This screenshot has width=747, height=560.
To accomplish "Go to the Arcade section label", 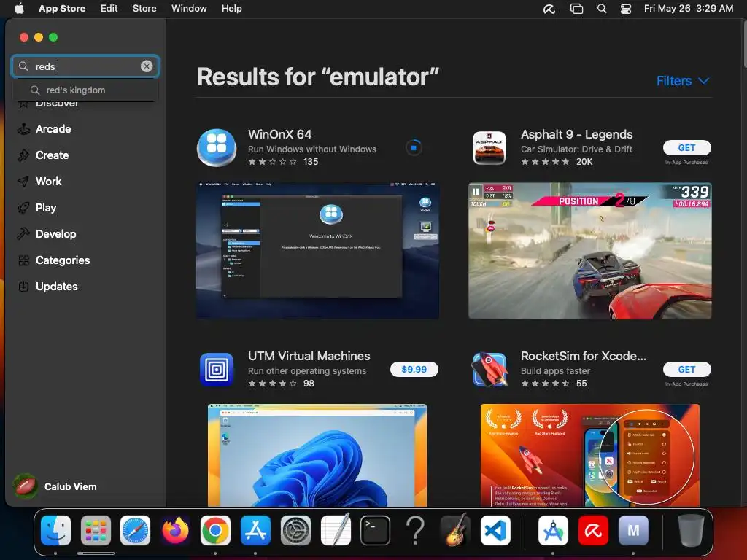I will [x=53, y=129].
